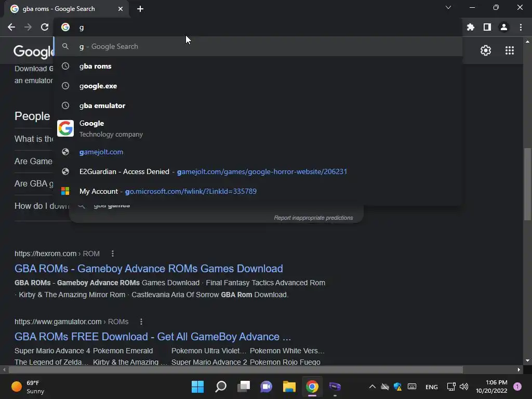
Task: Open options menu for gamulator.com result
Action: pyautogui.click(x=141, y=322)
